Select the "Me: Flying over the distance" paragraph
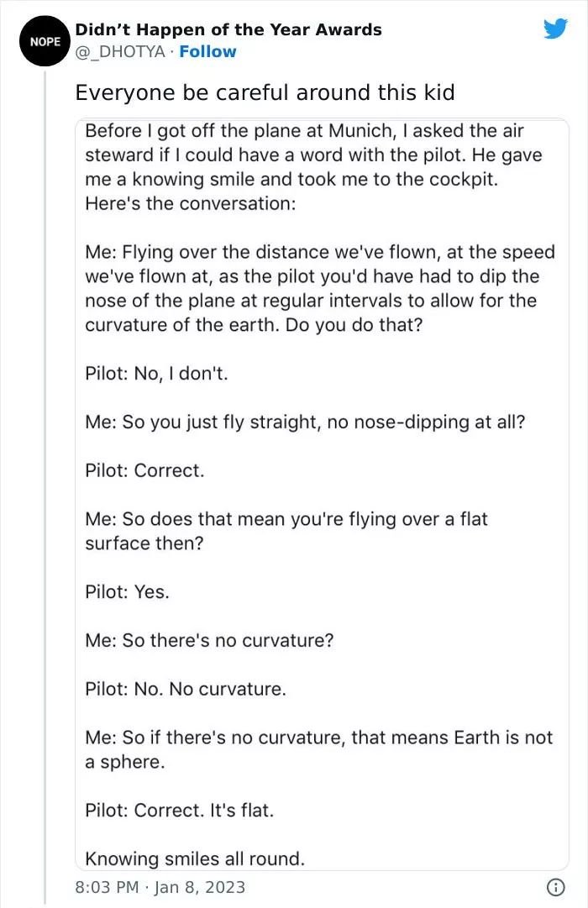 pos(319,288)
